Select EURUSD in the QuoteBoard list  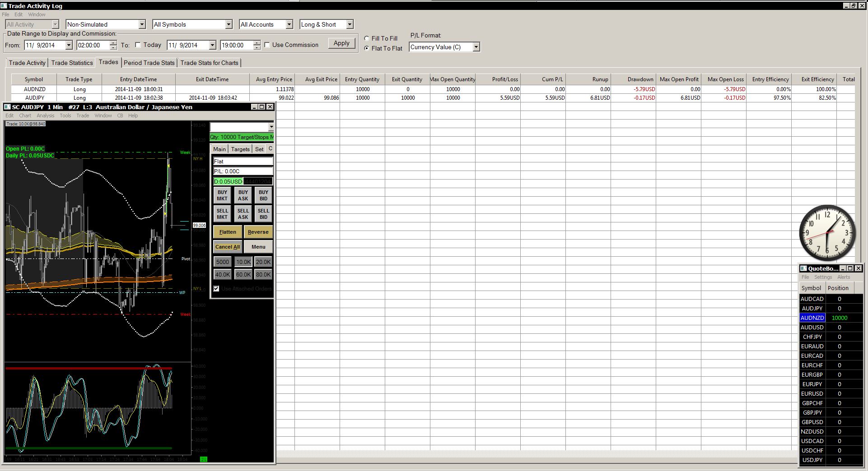pos(812,393)
